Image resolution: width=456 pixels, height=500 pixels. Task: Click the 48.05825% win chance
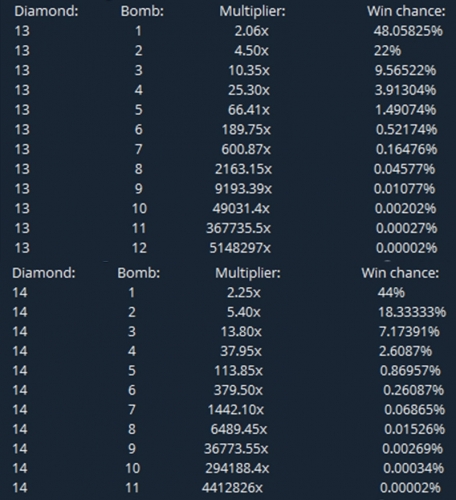pos(408,31)
